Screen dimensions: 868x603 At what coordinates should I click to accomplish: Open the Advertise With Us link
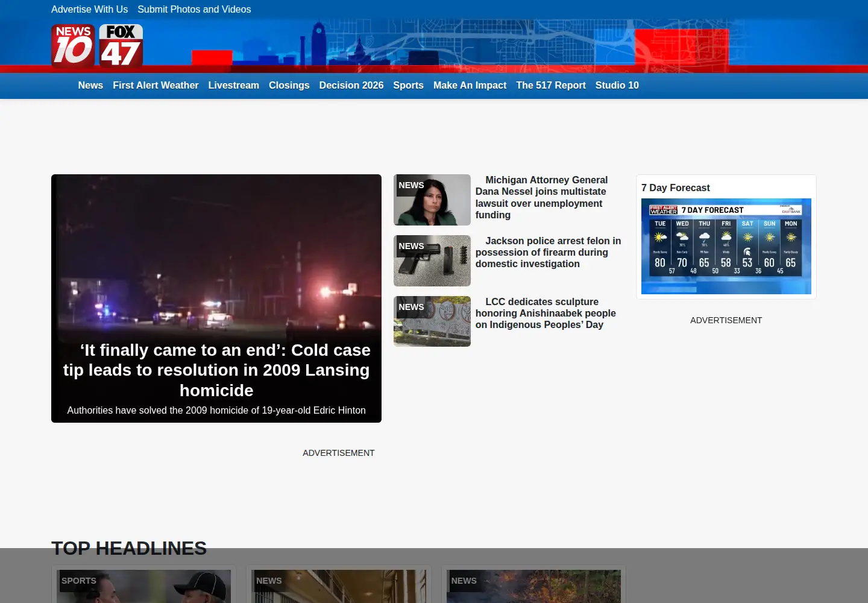(x=89, y=9)
